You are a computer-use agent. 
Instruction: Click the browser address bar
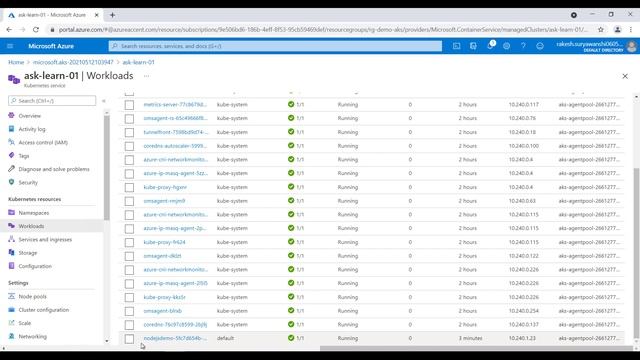coord(322,29)
